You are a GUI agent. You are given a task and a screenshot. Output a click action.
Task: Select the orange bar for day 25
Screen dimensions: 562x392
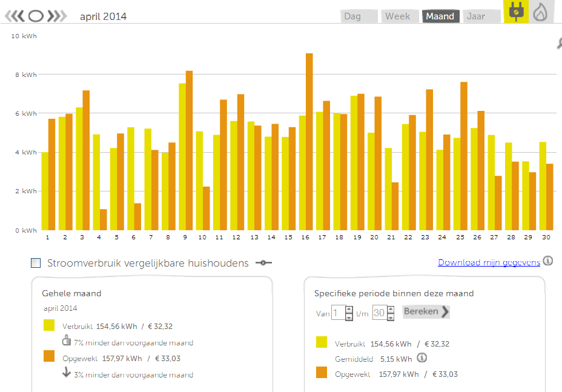[464, 156]
